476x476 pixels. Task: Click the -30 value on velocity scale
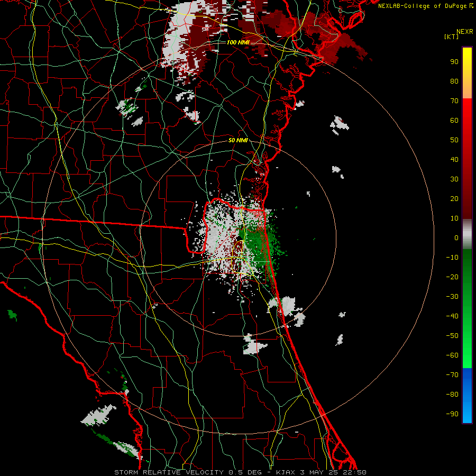pos(452,297)
